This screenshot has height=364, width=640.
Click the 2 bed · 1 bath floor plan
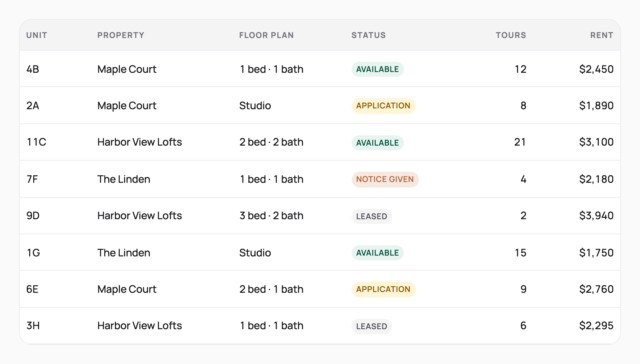click(271, 289)
